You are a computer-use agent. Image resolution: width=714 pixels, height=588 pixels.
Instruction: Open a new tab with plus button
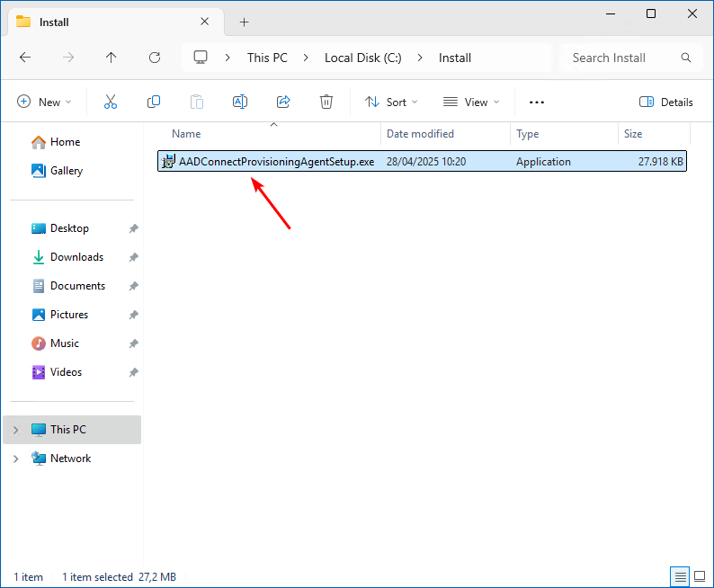[244, 22]
